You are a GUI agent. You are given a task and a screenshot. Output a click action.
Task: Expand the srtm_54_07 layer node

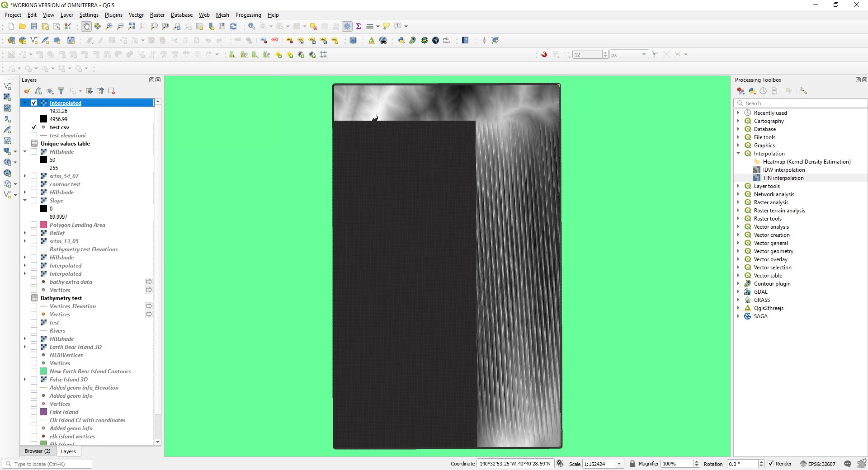point(25,176)
